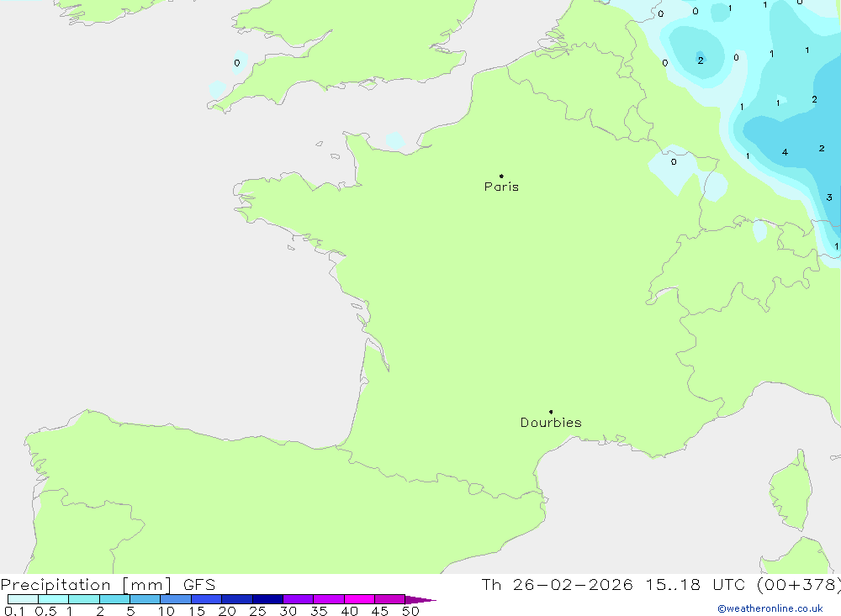The height and width of the screenshot is (616, 841).
Task: Select the Dourbies map label
Action: [x=551, y=423]
